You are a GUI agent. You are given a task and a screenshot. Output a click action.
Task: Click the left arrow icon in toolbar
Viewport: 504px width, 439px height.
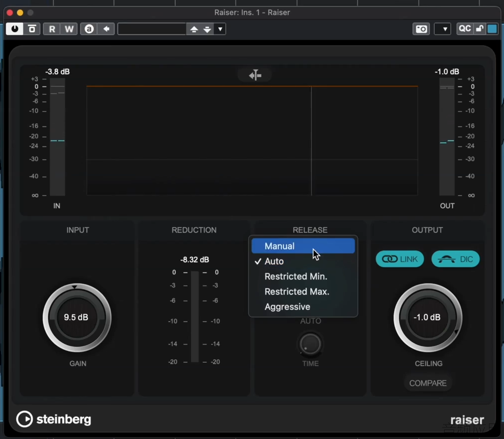(x=106, y=29)
